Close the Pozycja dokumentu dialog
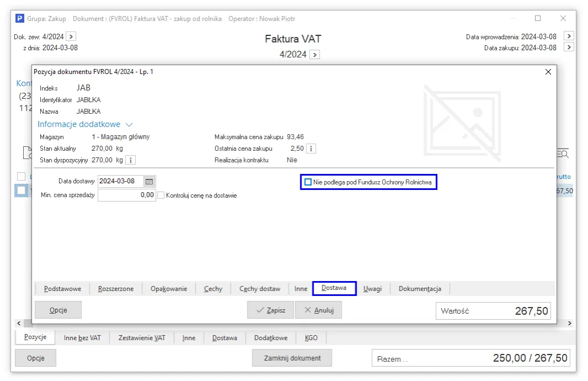 [548, 72]
